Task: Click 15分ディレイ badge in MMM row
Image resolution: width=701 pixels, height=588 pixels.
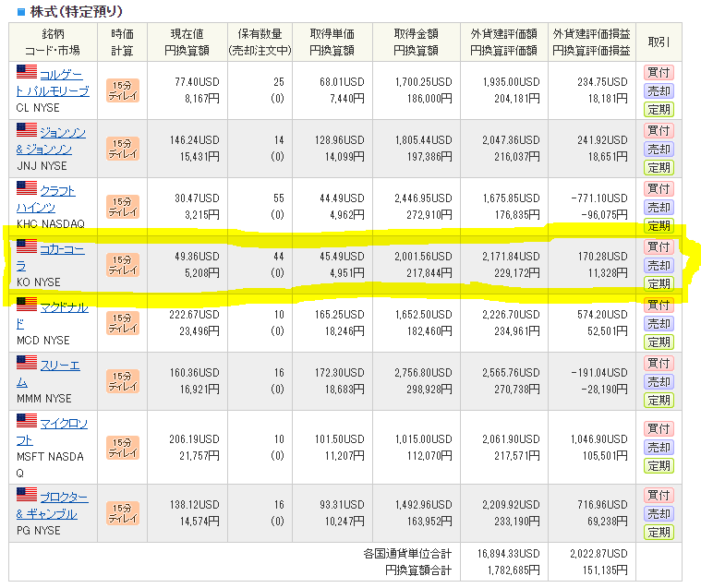Action: click(x=123, y=381)
